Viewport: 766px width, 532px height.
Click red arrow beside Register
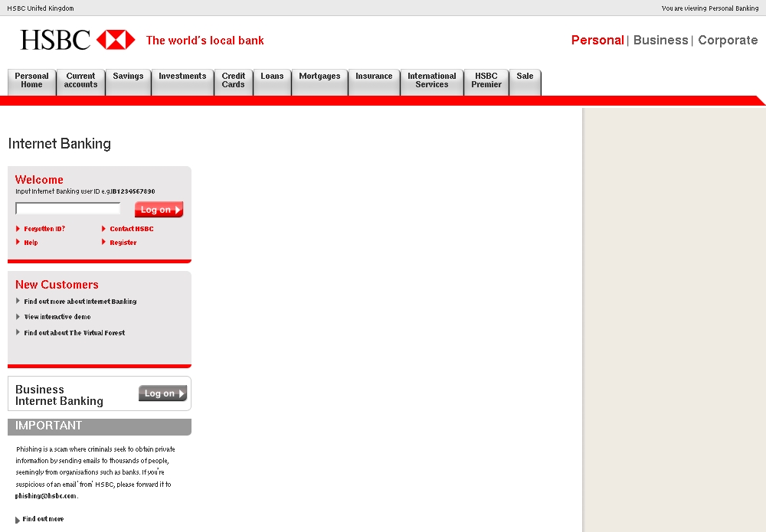(103, 242)
